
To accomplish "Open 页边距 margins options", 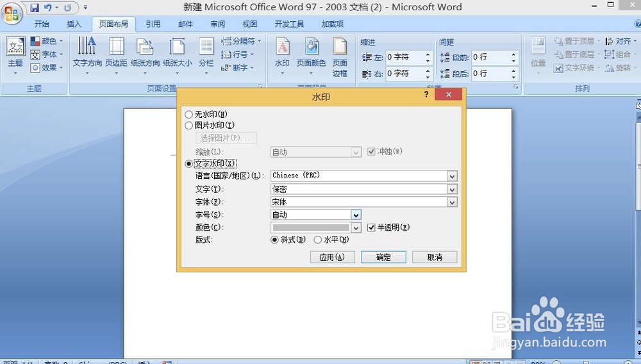I will [x=117, y=56].
